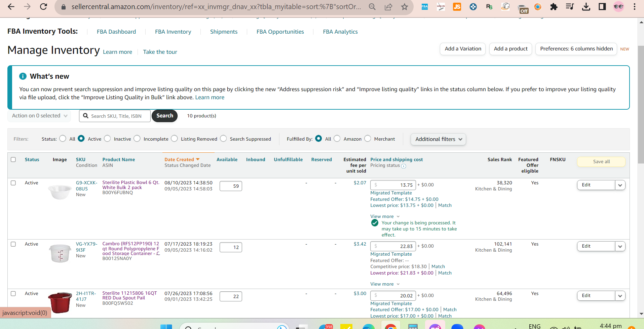This screenshot has height=329, width=644.
Task: Open the Extensions puzzle menu
Action: tap(554, 7)
